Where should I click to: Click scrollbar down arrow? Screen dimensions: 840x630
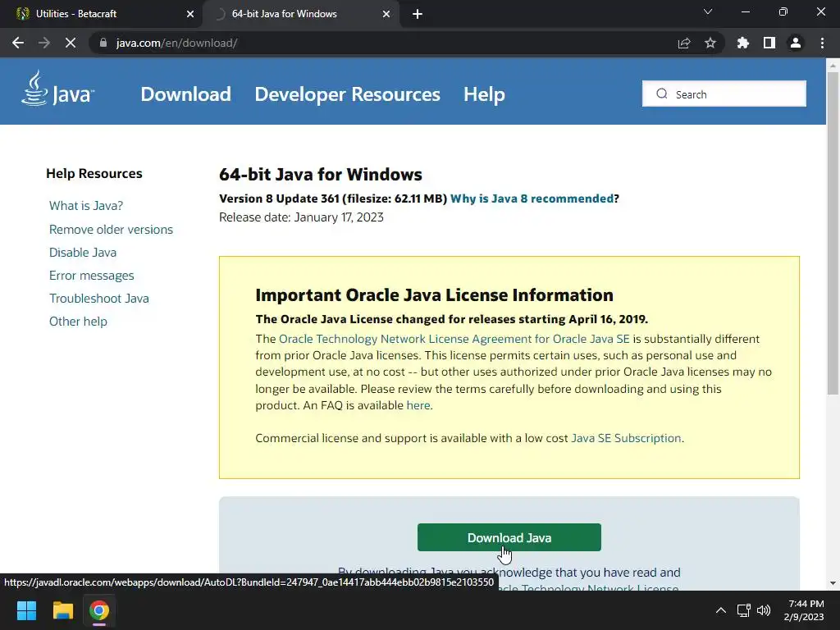click(833, 583)
